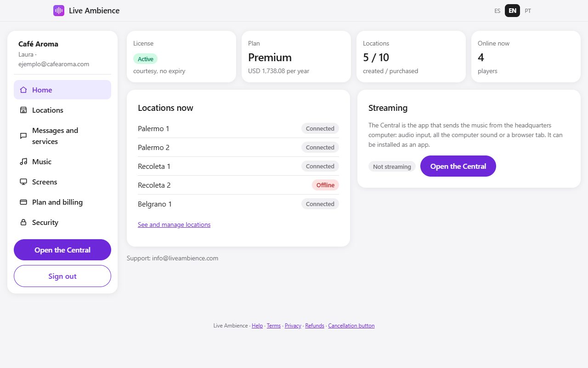Click the Messages speech bubble icon
Viewport: 588px width, 368px height.
pos(23,136)
